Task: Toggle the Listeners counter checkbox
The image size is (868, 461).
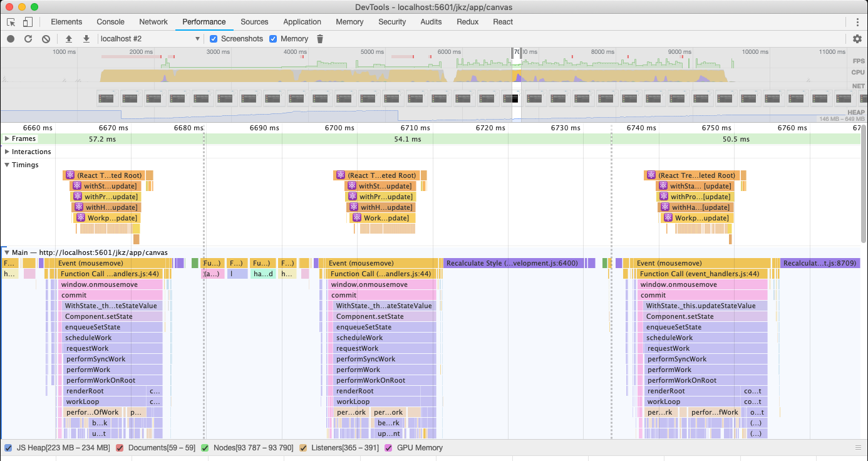Action: click(303, 448)
